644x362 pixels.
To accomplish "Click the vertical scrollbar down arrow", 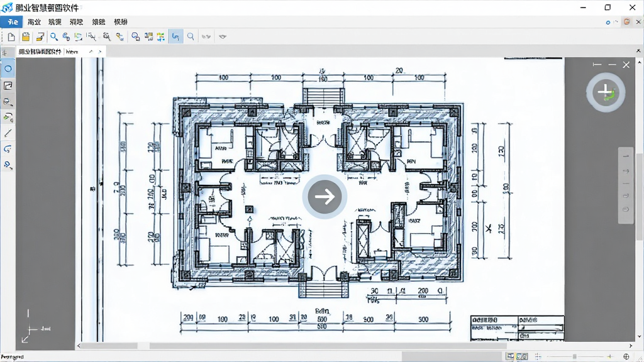I will (x=639, y=337).
